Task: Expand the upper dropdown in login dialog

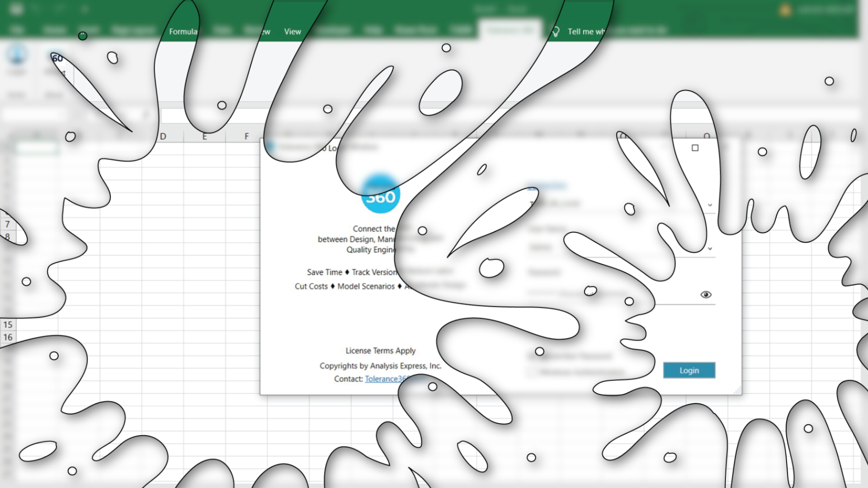Action: pos(710,205)
